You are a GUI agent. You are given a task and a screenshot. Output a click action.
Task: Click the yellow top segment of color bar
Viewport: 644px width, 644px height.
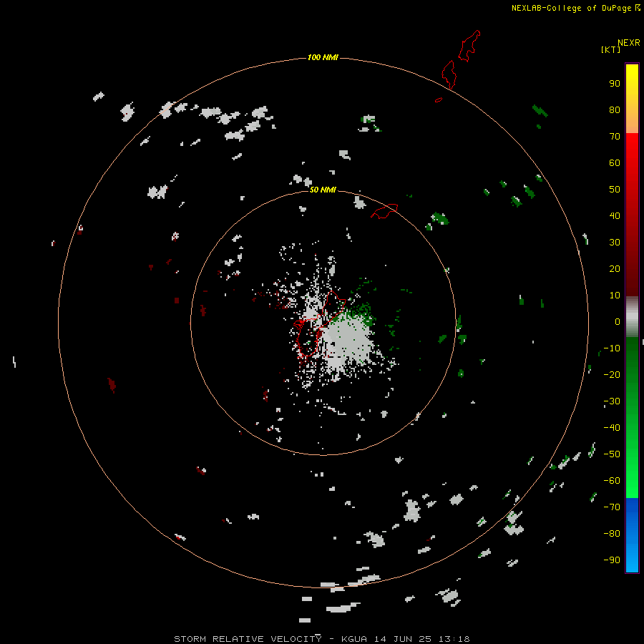pyautogui.click(x=632, y=99)
